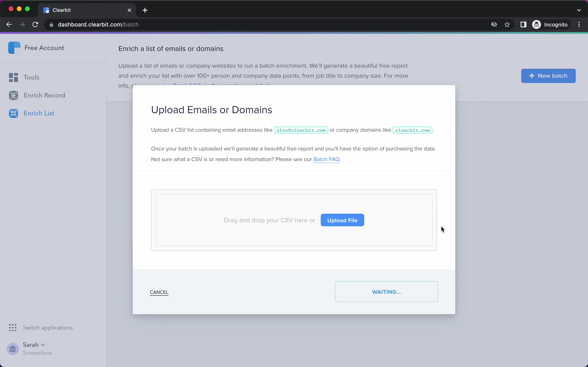The height and width of the screenshot is (367, 588).
Task: Navigate to Enrich Record section
Action: pyautogui.click(x=45, y=95)
